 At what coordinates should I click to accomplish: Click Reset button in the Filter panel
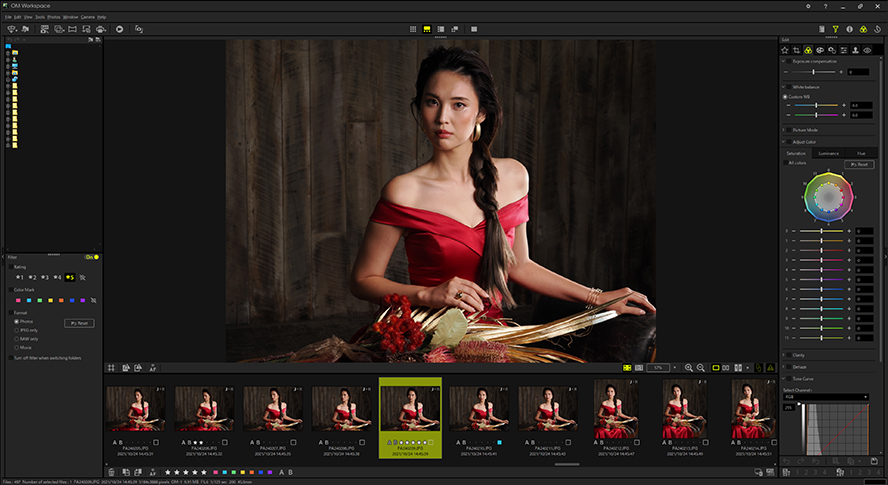79,323
